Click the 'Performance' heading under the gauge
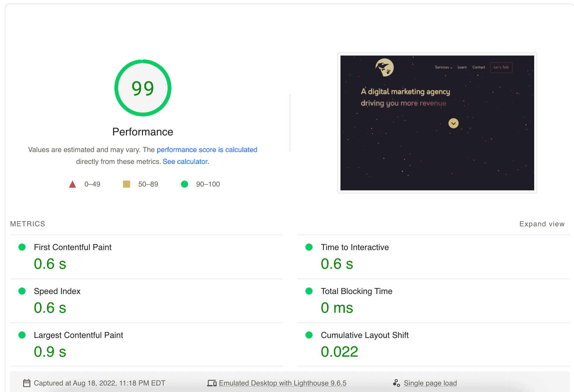574x392 pixels. 143,132
